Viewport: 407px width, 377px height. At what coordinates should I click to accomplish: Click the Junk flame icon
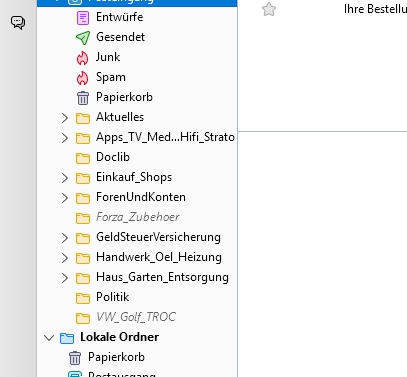coord(83,58)
